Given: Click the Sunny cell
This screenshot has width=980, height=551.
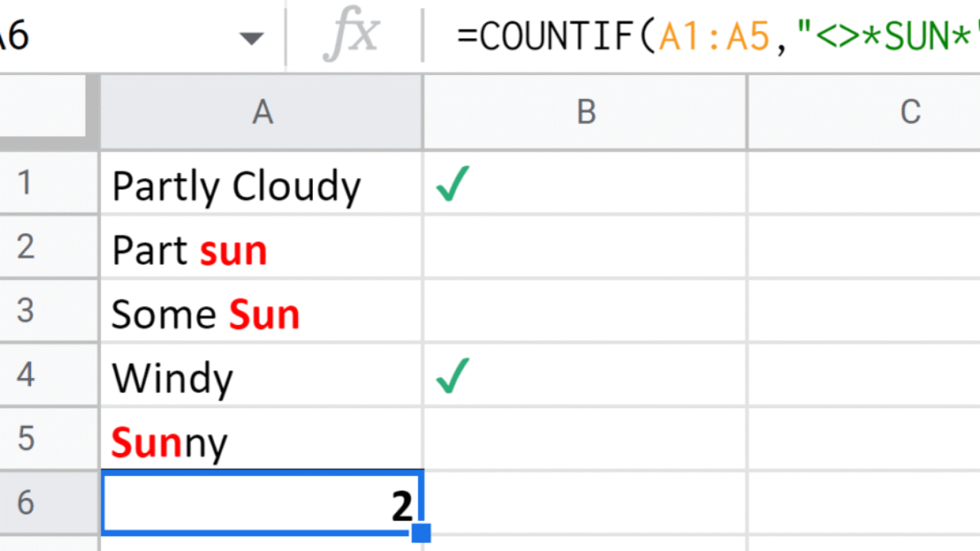Looking at the screenshot, I should (x=169, y=442).
